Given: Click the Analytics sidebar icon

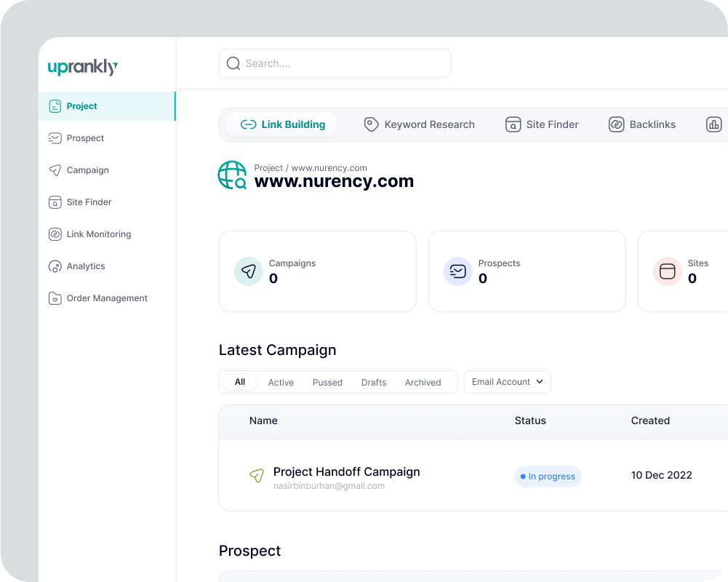Looking at the screenshot, I should point(55,266).
